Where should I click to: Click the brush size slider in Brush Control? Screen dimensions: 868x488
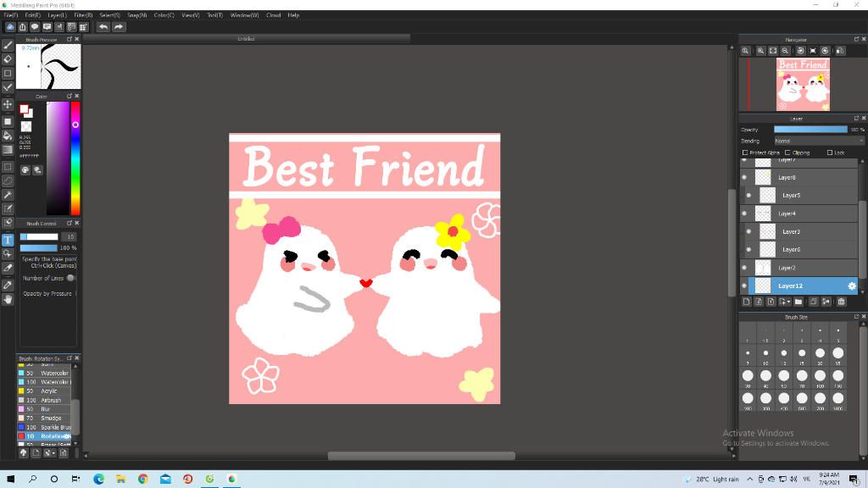tap(39, 237)
